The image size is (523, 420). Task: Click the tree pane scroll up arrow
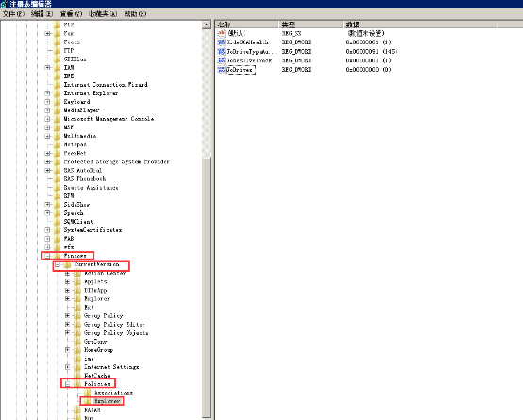[x=206, y=25]
